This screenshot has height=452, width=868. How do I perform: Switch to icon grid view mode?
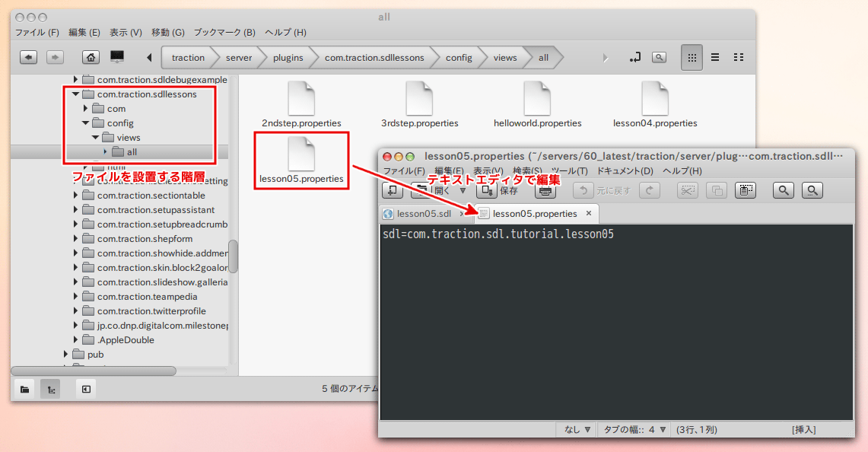click(692, 57)
